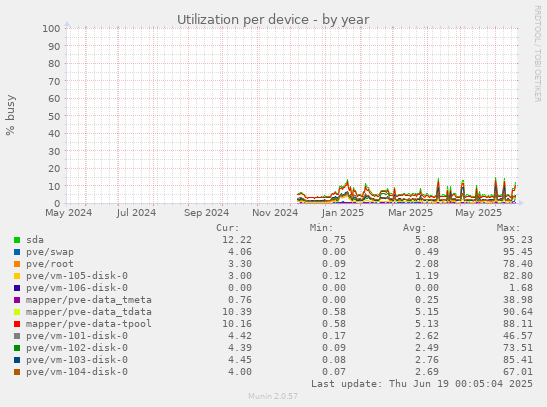
Task: Click the 'sda' legend label
Action: [35, 240]
